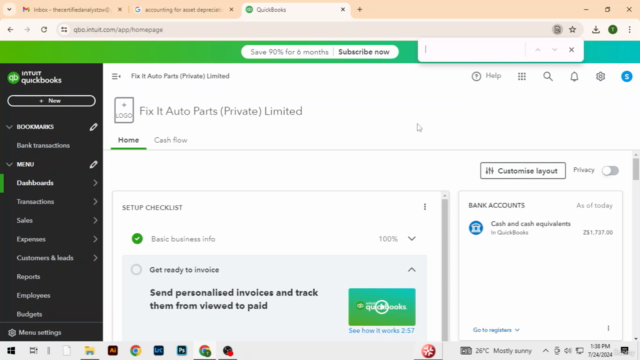Open Cash and cash equivalents account
This screenshot has width=640, height=360.
click(x=531, y=224)
